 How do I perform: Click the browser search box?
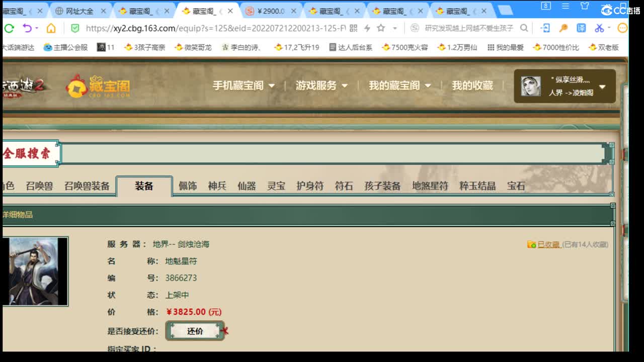click(468, 28)
